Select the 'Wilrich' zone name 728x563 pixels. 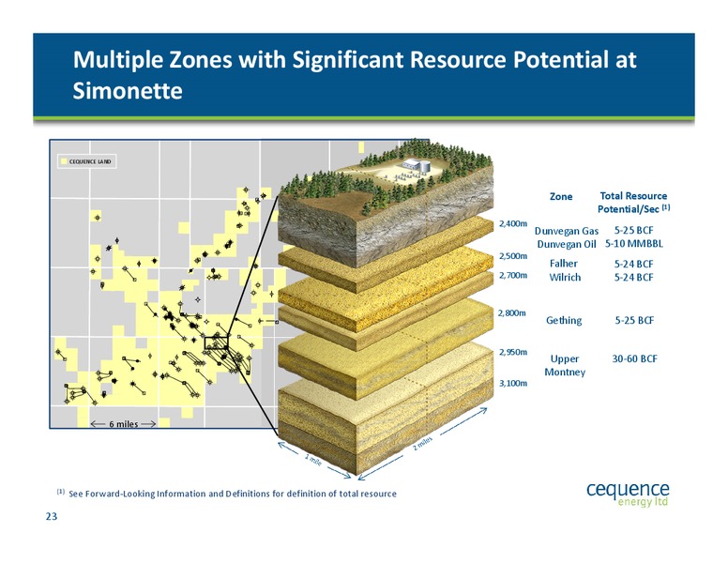565,278
